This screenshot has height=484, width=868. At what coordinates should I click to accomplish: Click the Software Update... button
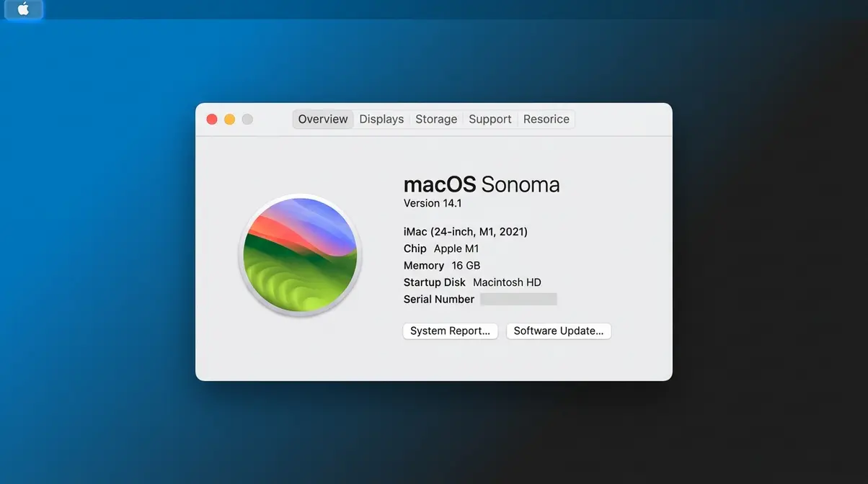pyautogui.click(x=559, y=331)
